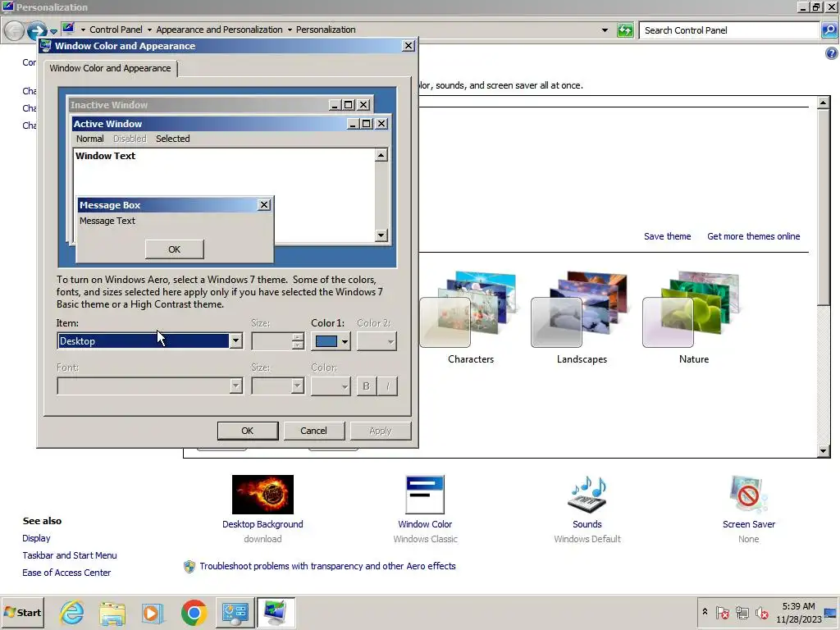Click the Action Center flag tray icon

click(x=722, y=612)
